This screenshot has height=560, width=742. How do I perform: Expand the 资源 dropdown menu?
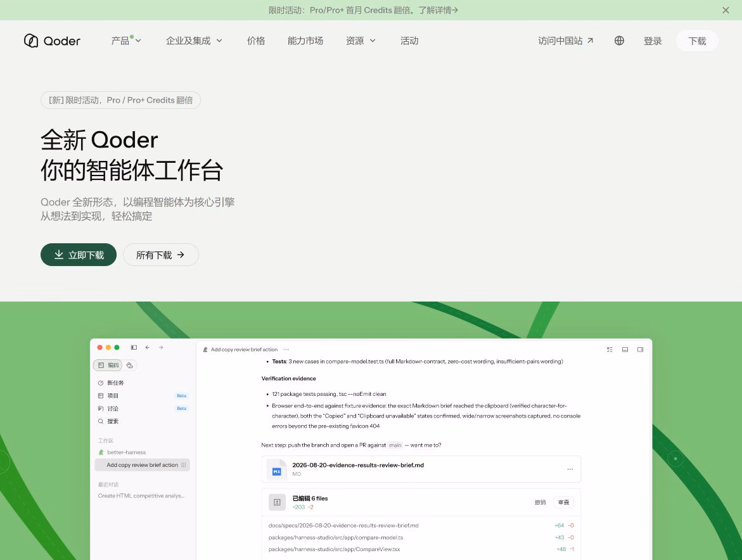[361, 41]
